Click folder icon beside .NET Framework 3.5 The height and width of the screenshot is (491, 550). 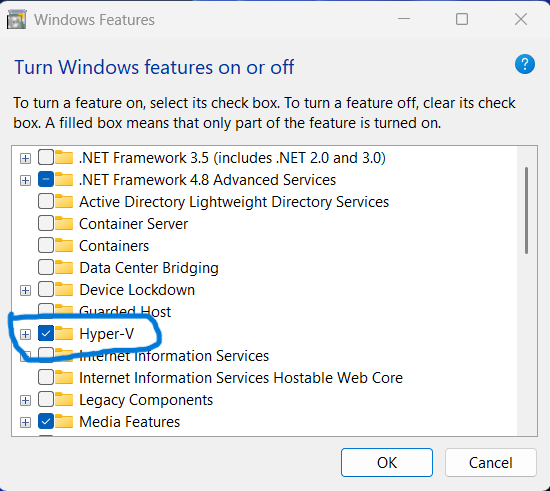(64, 157)
